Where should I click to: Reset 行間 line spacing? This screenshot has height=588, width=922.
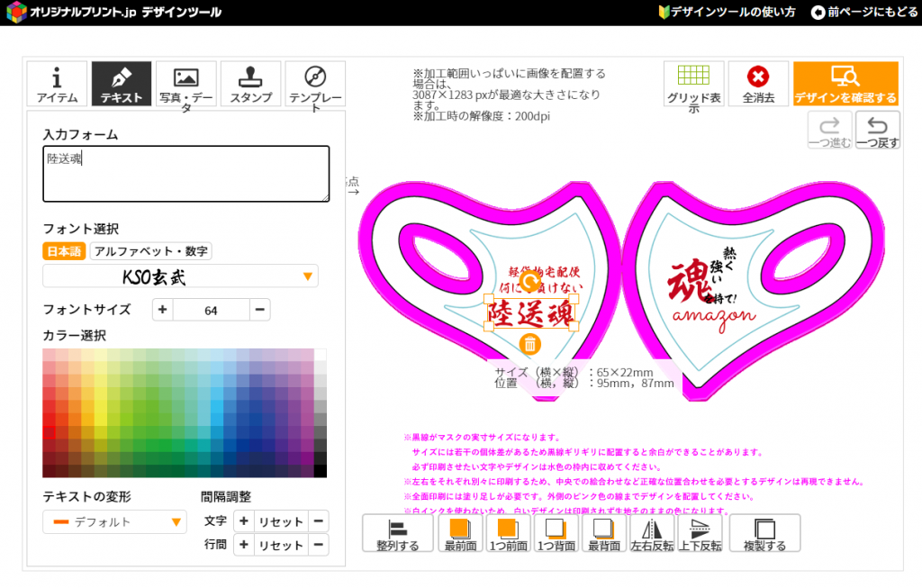pyautogui.click(x=281, y=545)
